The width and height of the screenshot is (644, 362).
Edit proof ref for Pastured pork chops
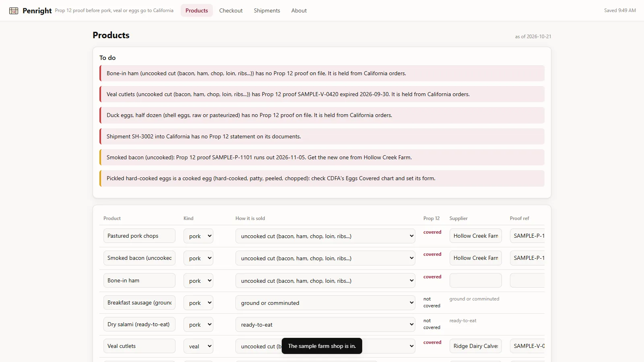(527, 236)
